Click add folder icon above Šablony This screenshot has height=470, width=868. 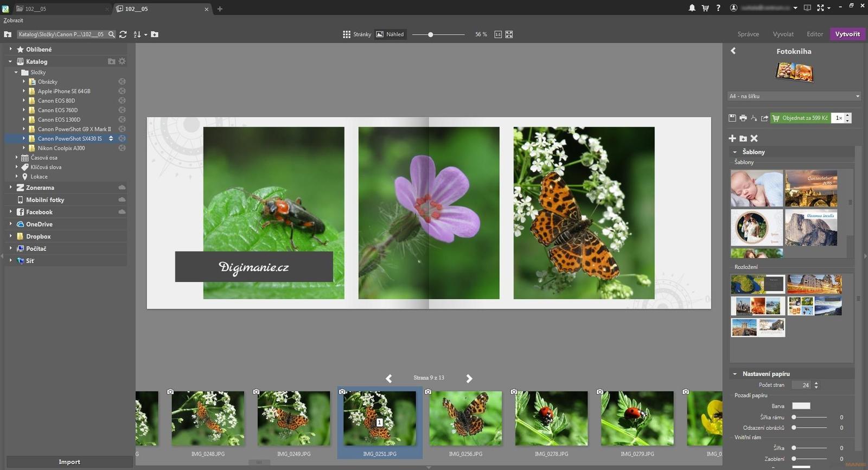pos(743,139)
